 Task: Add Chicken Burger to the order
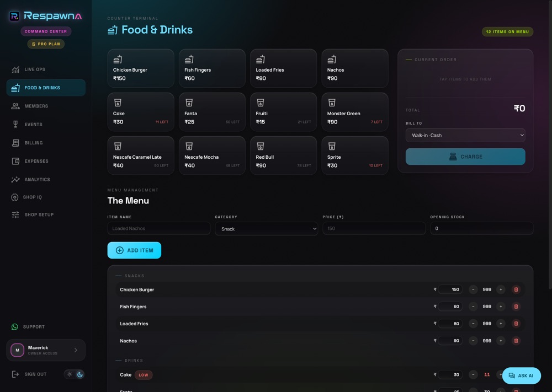[141, 68]
